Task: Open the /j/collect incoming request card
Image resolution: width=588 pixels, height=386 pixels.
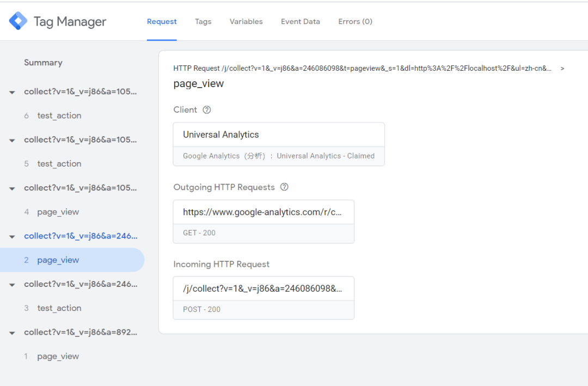Action: click(264, 298)
